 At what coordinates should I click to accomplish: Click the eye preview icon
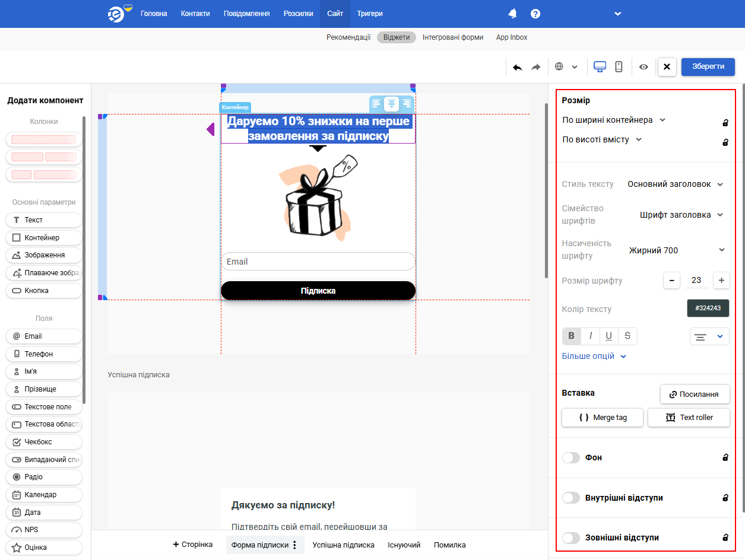[643, 67]
